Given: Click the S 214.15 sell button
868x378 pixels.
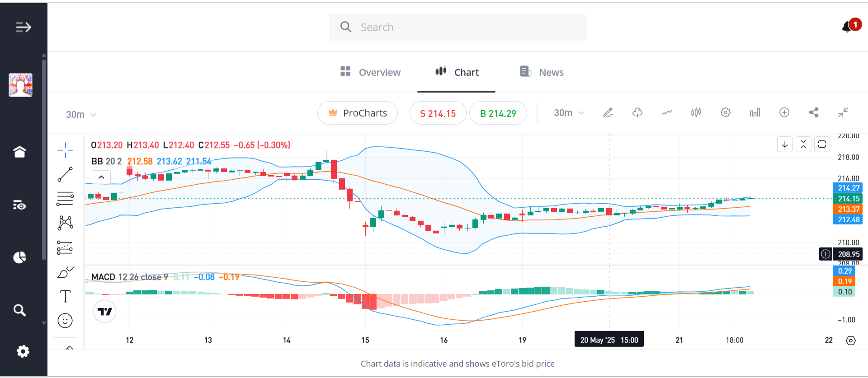Looking at the screenshot, I should (x=438, y=113).
